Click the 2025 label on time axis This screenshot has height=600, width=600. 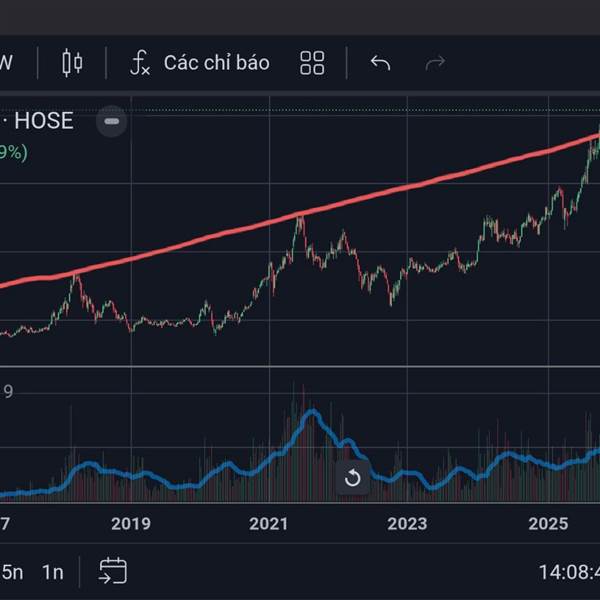click(x=548, y=523)
